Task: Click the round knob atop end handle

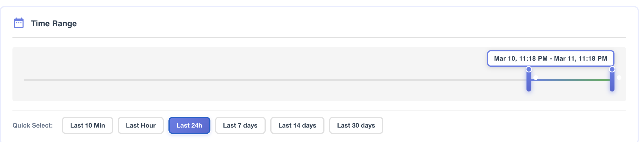Action: point(612,69)
